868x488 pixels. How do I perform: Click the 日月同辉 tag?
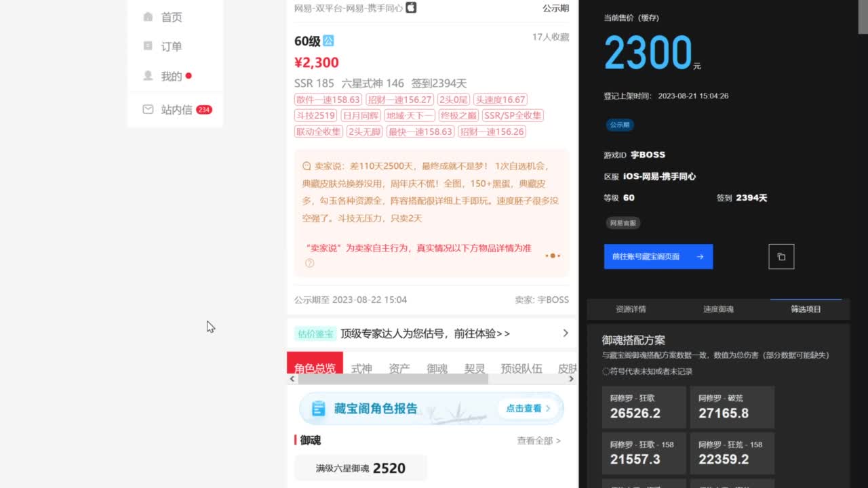tap(361, 116)
